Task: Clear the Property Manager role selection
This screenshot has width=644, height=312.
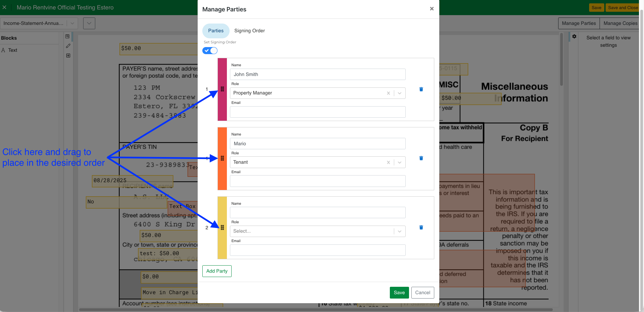Action: (388, 93)
